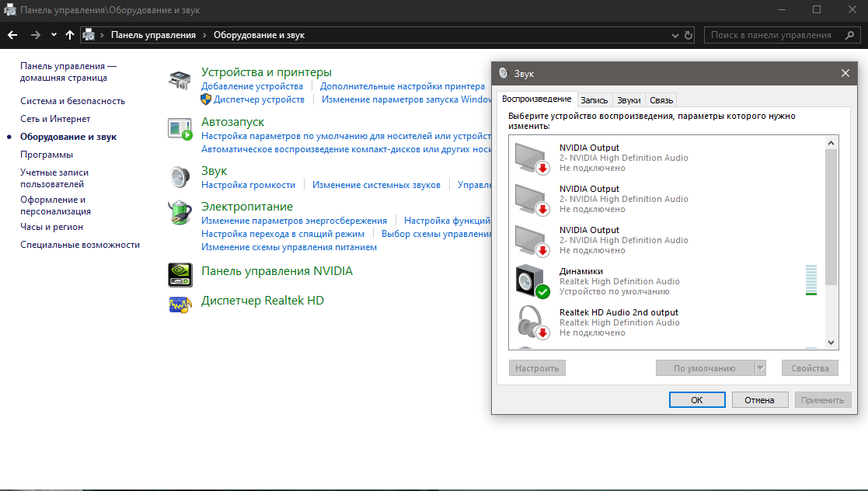
Task: Click Device Manager shield icon
Action: tap(206, 99)
